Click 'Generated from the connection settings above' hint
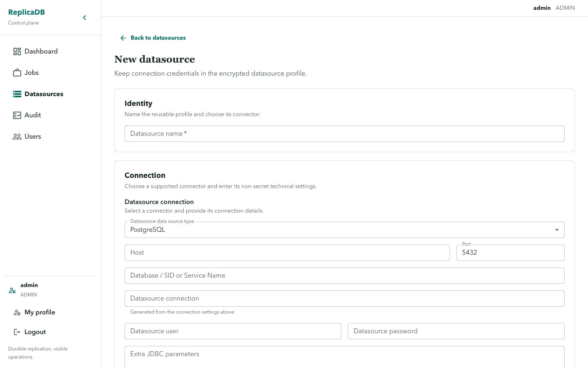 pyautogui.click(x=182, y=312)
